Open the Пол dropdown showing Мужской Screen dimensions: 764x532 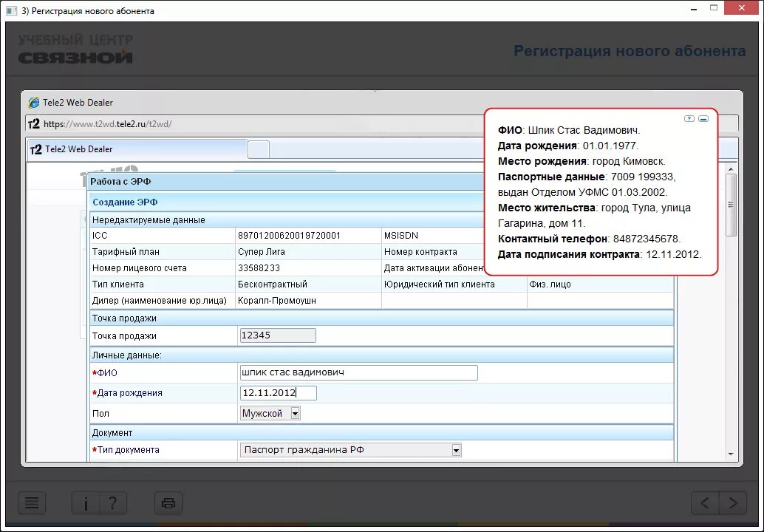point(270,413)
